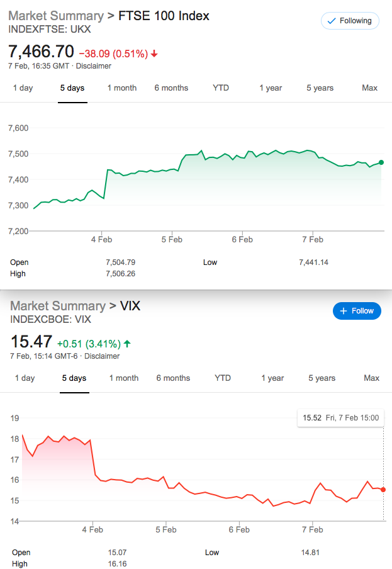Select FTSE 6 months tab

pos(171,88)
